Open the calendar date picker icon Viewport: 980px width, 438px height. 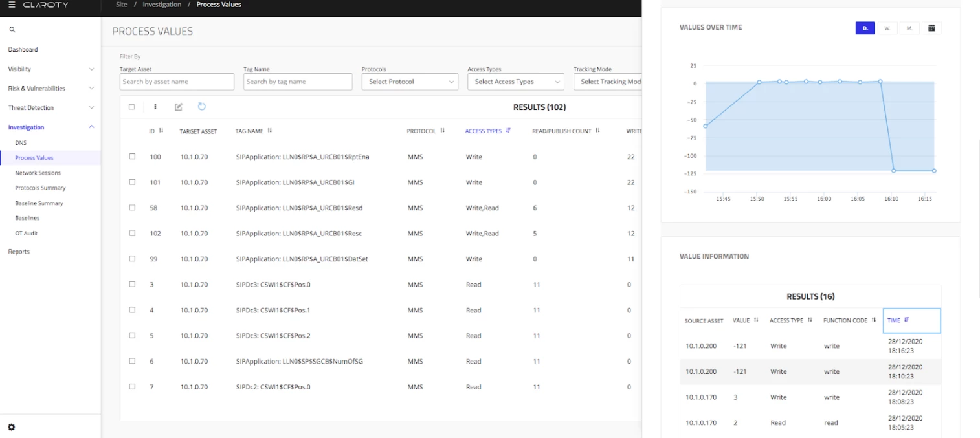[931, 28]
